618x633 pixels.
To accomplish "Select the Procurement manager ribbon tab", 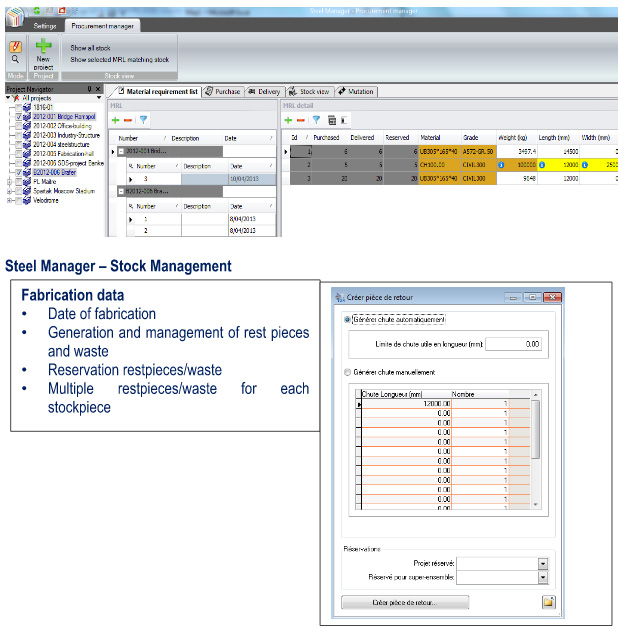I will [103, 26].
